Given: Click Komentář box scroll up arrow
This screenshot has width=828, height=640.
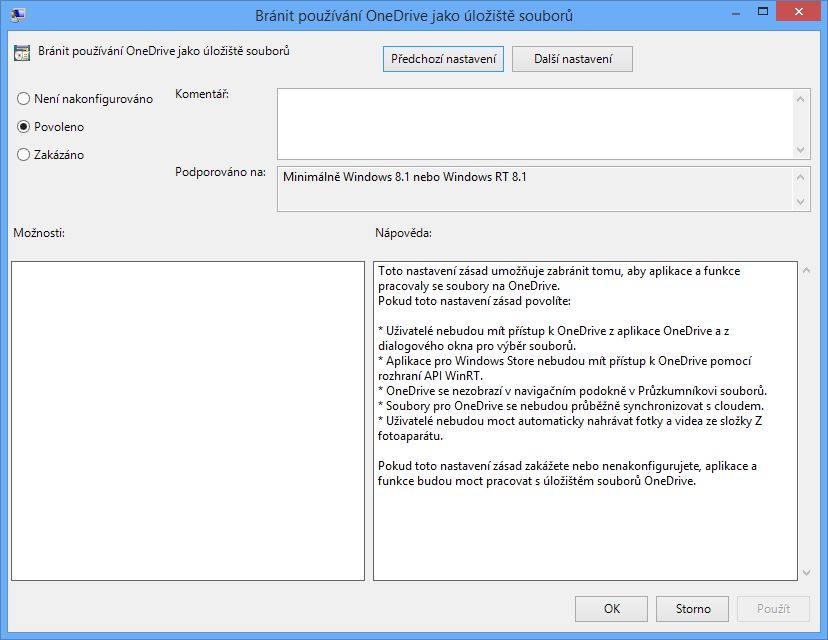Looking at the screenshot, I should coord(801,99).
